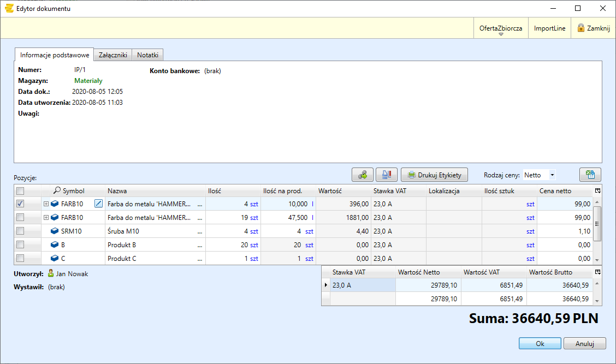
Task: Switch to the Załączniki tab
Action: coord(112,55)
